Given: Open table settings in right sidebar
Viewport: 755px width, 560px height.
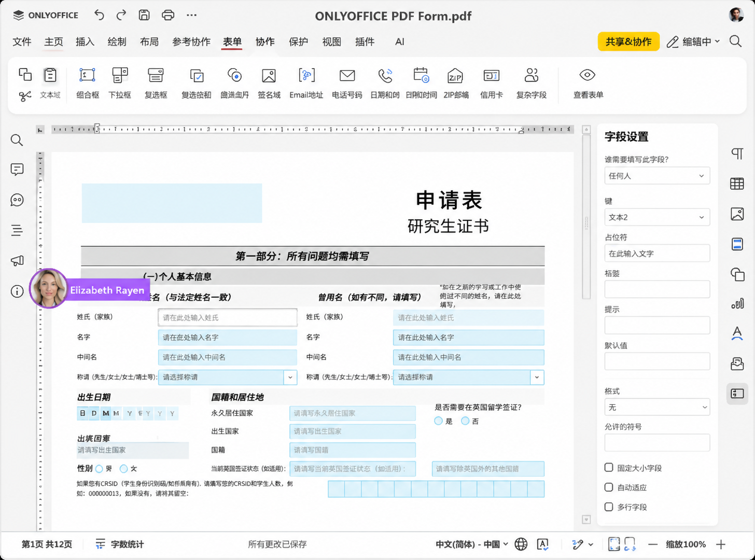Looking at the screenshot, I should pyautogui.click(x=737, y=184).
